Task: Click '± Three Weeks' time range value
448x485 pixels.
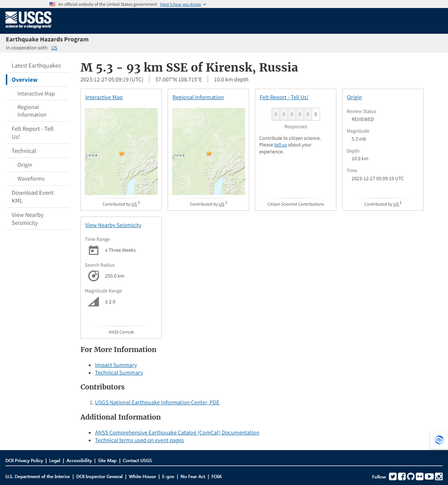Action: click(x=120, y=250)
